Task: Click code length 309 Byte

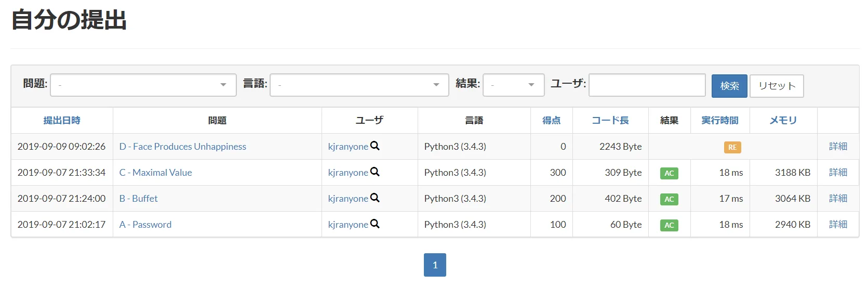Action: (x=623, y=173)
